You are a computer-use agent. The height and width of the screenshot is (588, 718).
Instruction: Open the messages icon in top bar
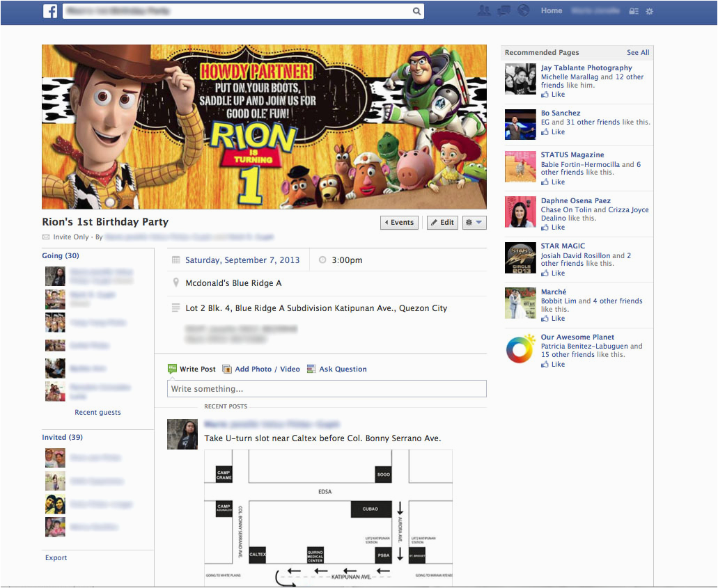click(504, 10)
